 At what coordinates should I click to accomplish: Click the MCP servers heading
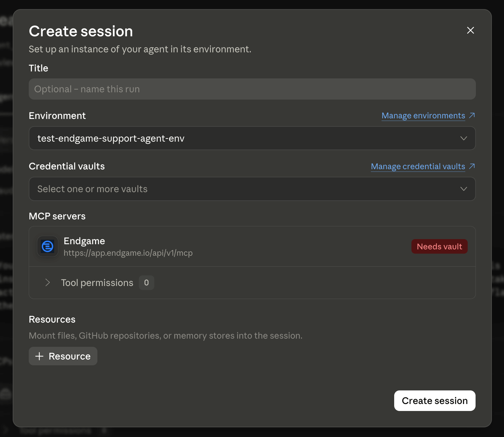(57, 216)
